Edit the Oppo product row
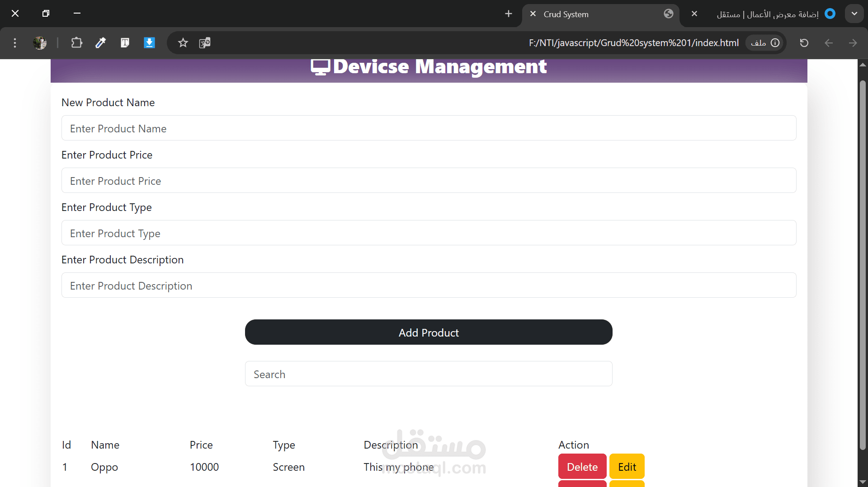 [x=627, y=467]
